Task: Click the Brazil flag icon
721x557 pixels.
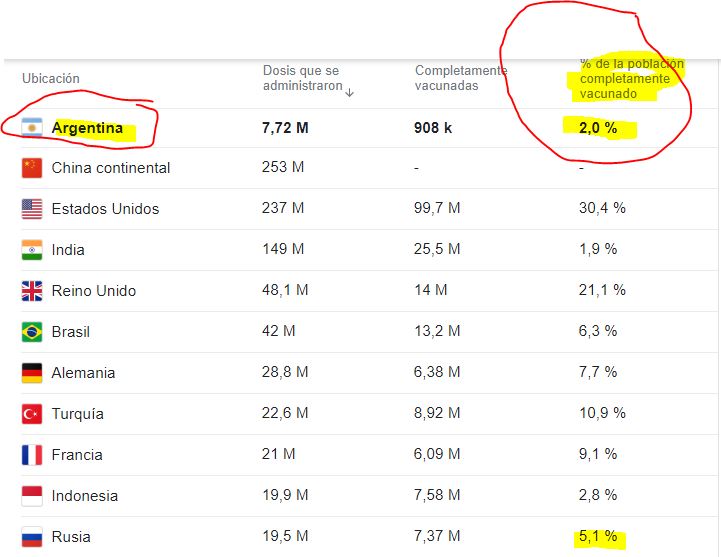Action: (32, 331)
